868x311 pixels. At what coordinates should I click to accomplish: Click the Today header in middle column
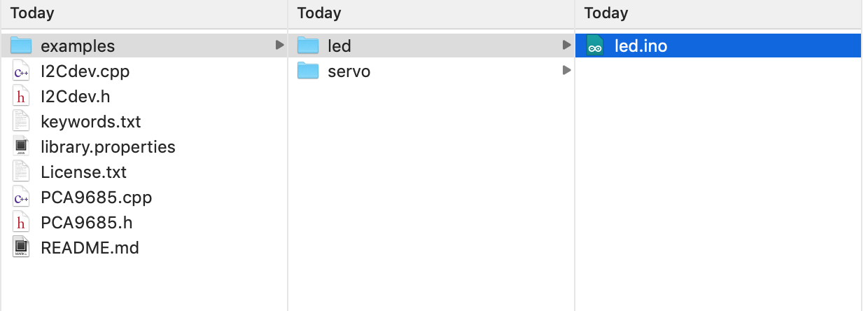pos(319,13)
